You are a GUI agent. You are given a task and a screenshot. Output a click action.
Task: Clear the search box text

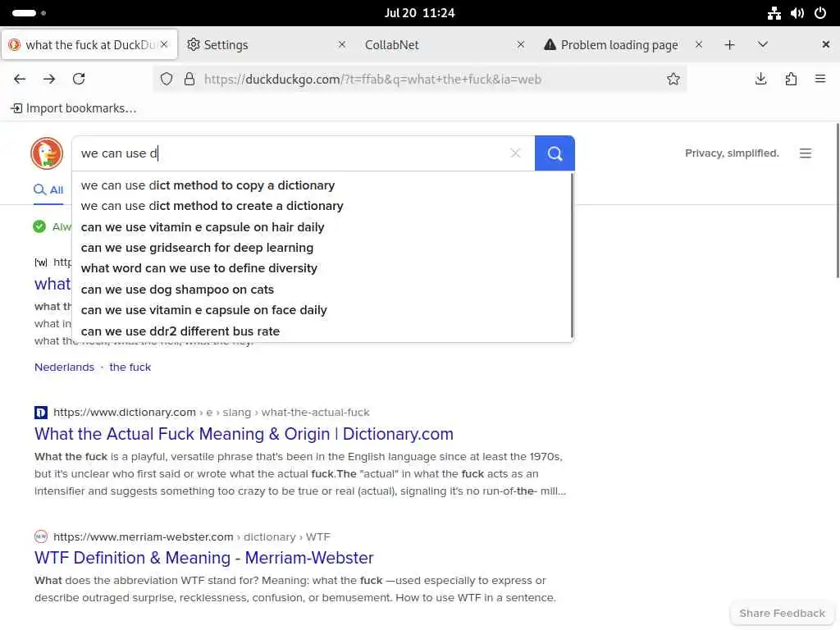(x=515, y=153)
